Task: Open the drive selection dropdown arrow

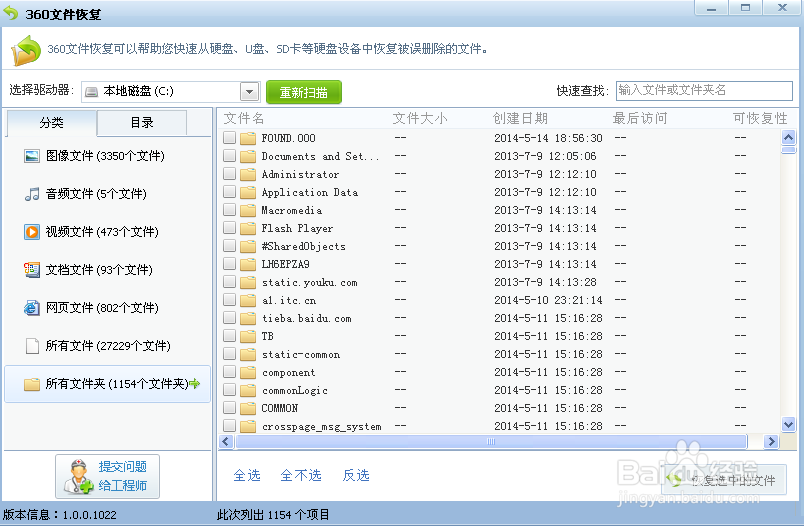Action: point(249,92)
